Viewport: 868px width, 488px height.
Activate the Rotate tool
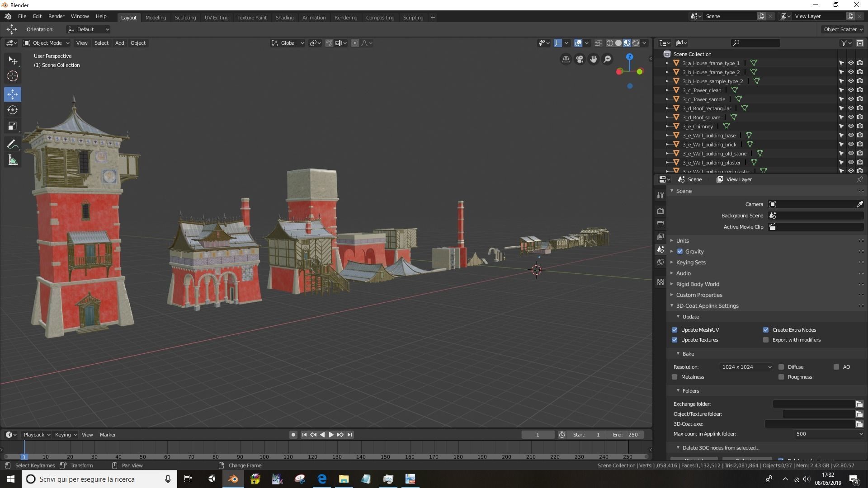pos(13,110)
